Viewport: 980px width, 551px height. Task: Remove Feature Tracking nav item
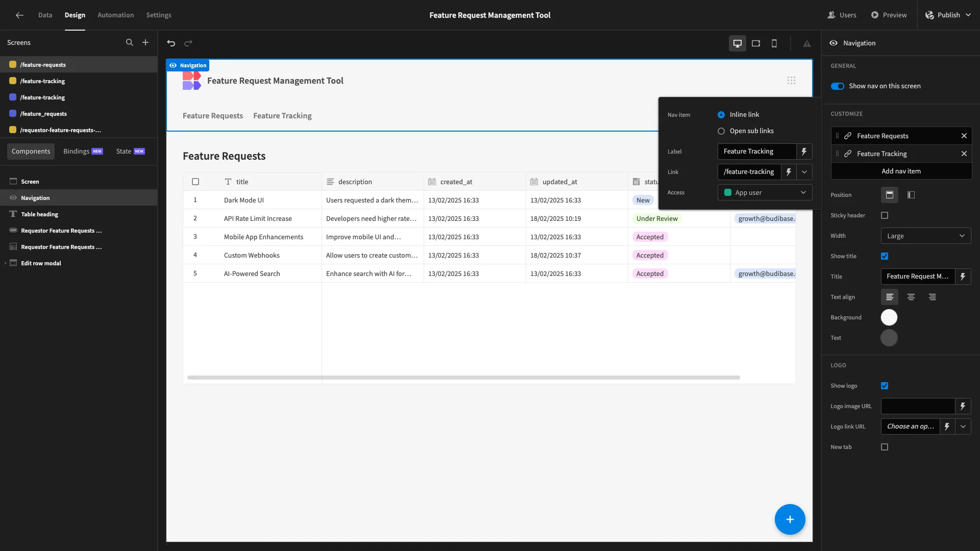pyautogui.click(x=964, y=154)
